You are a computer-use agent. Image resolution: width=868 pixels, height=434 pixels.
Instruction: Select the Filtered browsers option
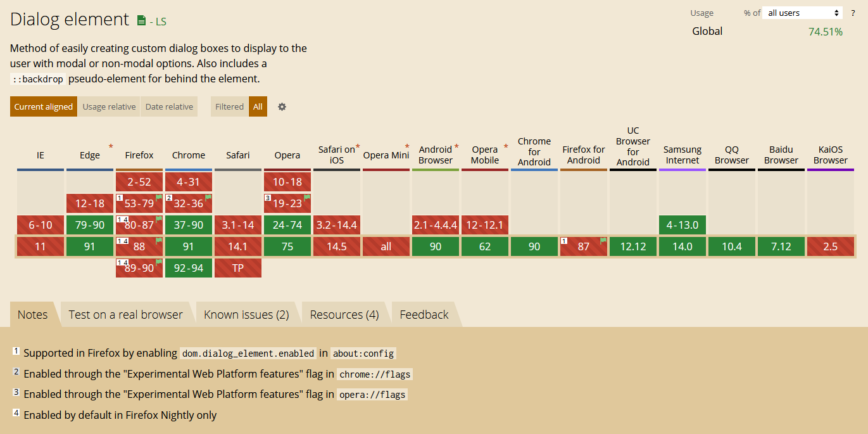229,107
